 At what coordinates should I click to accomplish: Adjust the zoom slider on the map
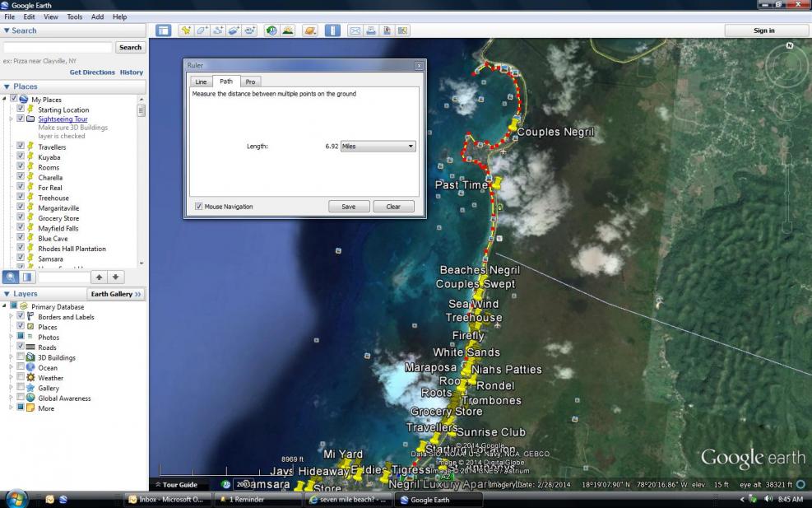[787, 193]
